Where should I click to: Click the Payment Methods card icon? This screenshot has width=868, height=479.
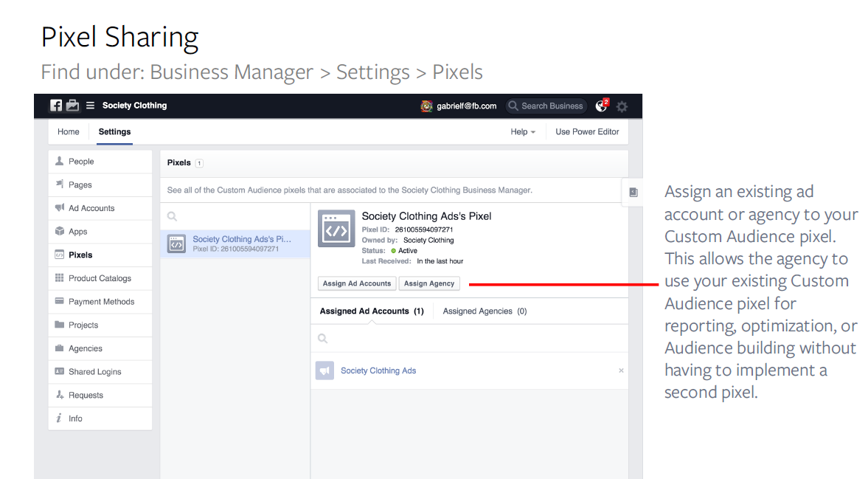(x=59, y=300)
